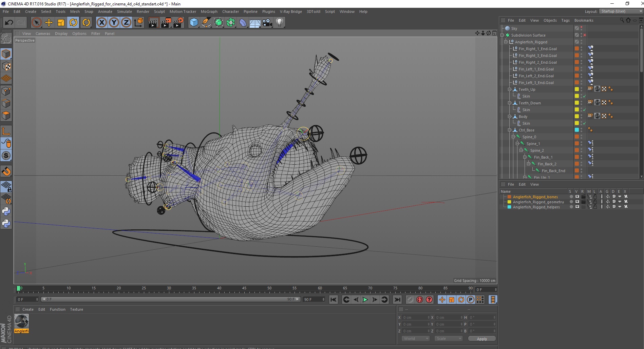The height and width of the screenshot is (349, 644).
Task: Add a Light object
Action: [280, 23]
